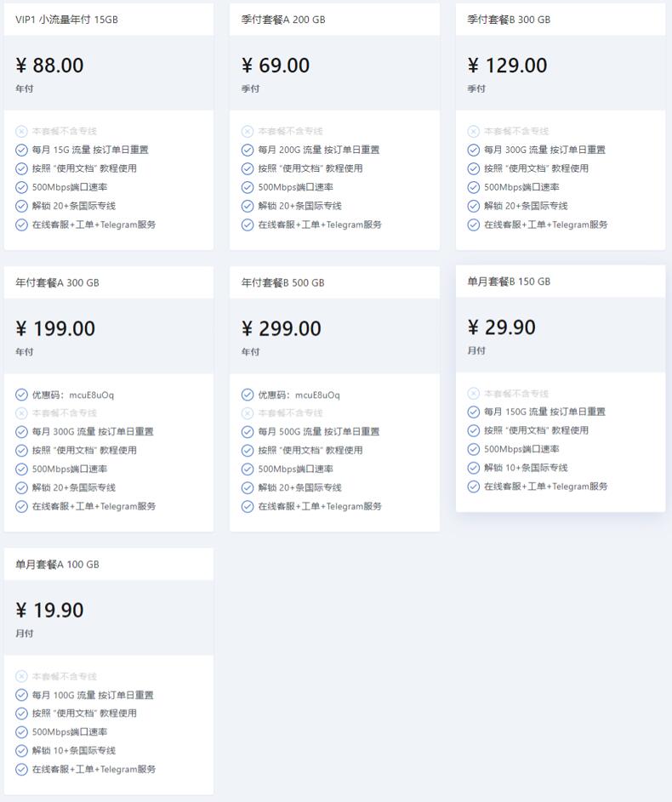
Task: Select the '单月套餐A 100 GB' plan card
Action: 109,563
